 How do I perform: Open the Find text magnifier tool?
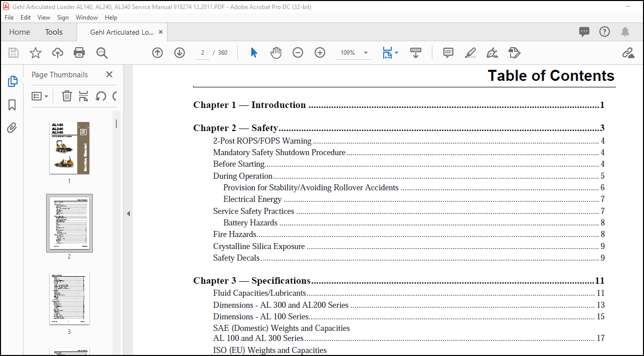point(102,53)
